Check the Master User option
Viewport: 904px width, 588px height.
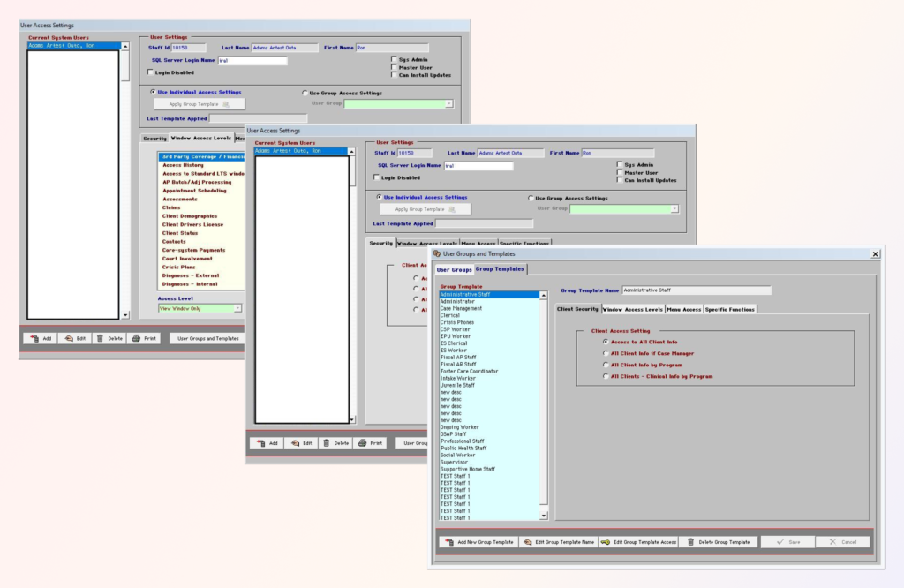[x=395, y=65]
